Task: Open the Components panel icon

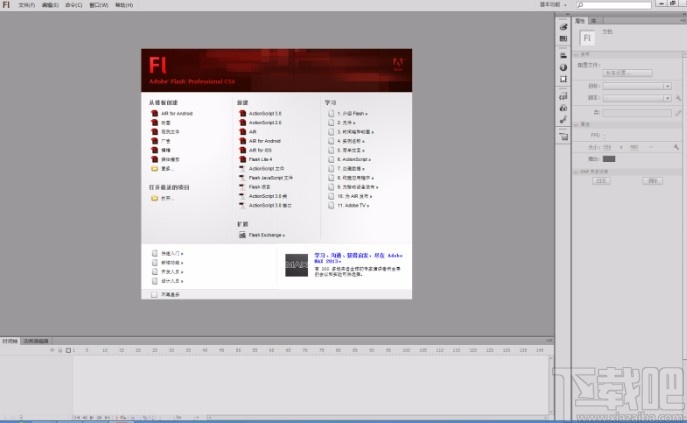Action: pyautogui.click(x=563, y=108)
